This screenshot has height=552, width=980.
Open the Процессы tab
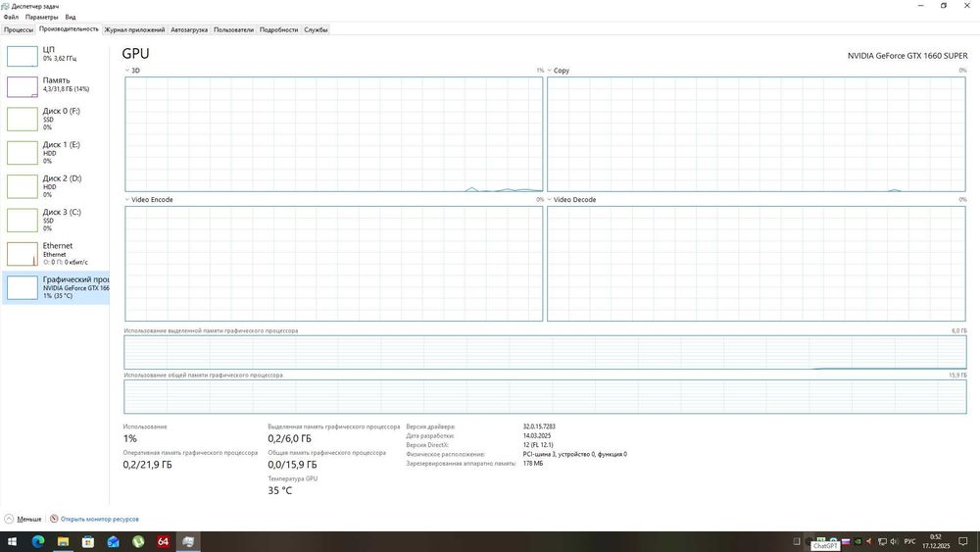coord(18,29)
